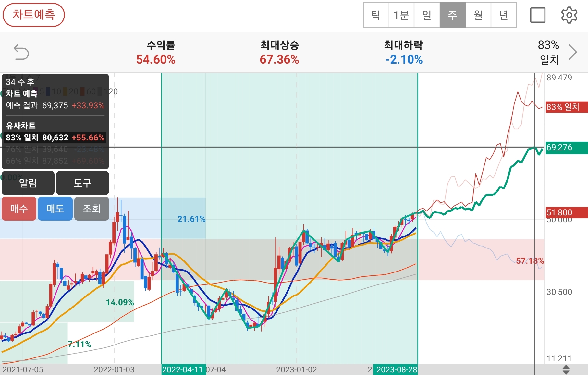This screenshot has width=588, height=375.
Task: Click the green 69,276 price axis tag
Action: click(x=567, y=148)
